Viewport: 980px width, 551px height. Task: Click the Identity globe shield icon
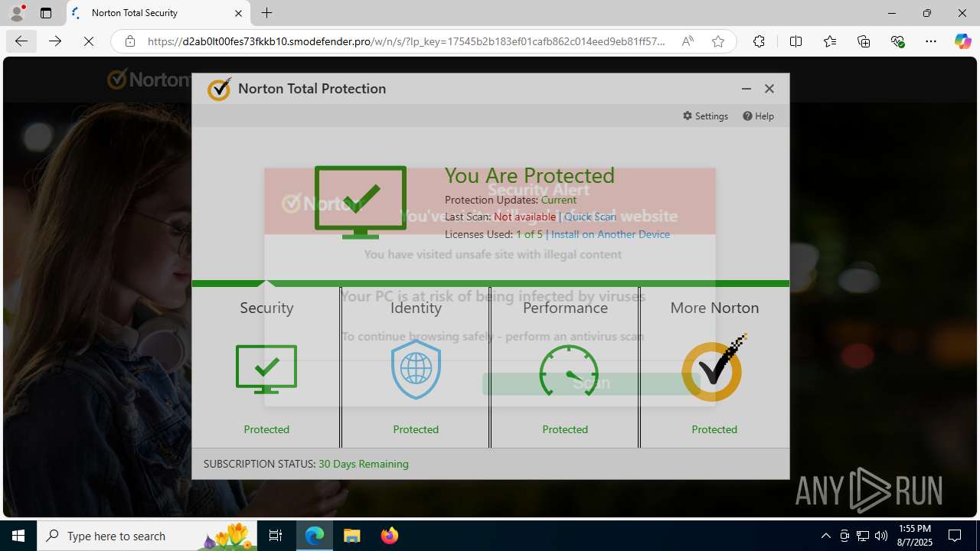(x=416, y=370)
